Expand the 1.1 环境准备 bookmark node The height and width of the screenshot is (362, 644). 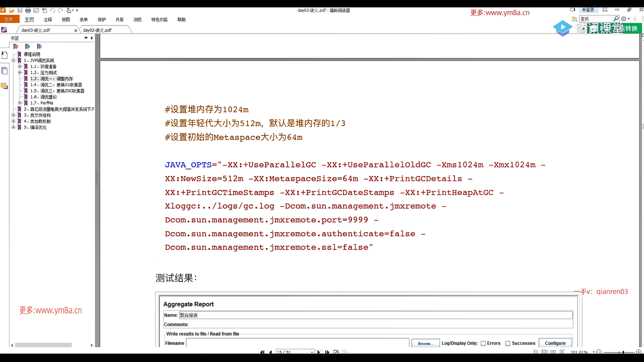click(20, 66)
